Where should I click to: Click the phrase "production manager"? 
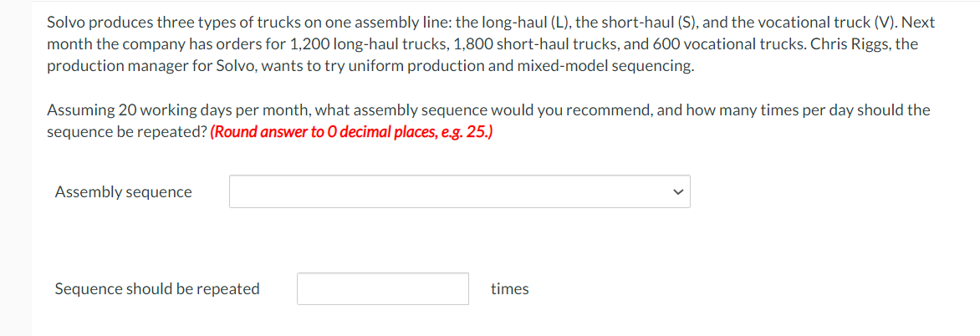tap(109, 66)
